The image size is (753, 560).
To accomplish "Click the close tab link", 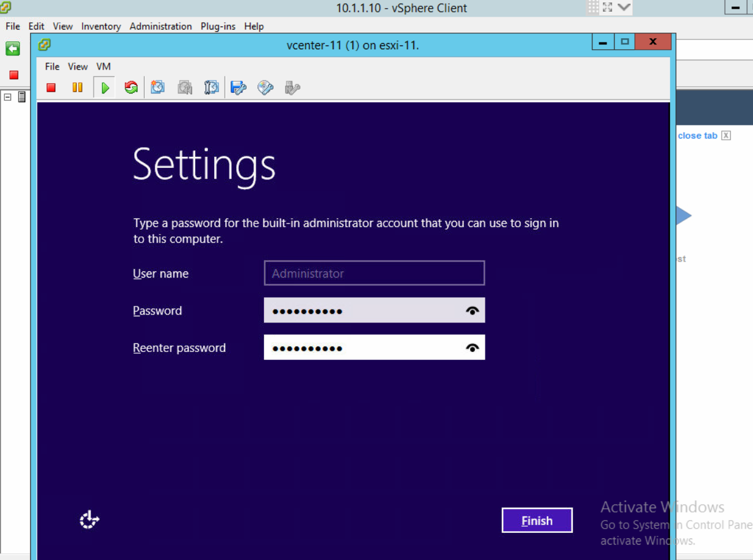I will [697, 135].
